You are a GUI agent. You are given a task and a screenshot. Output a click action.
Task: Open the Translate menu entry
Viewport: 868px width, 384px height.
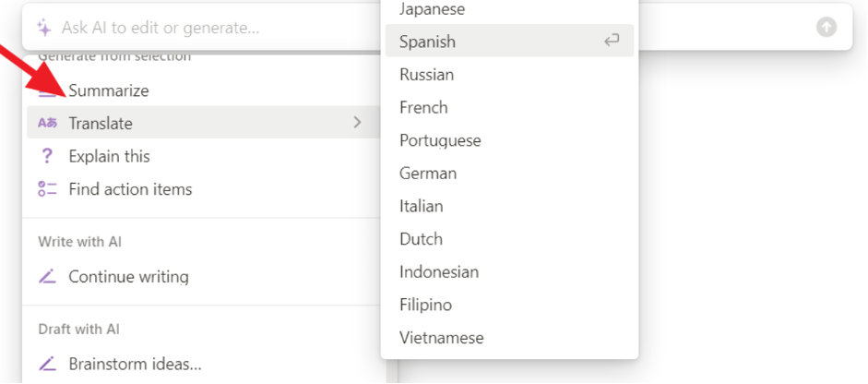204,123
